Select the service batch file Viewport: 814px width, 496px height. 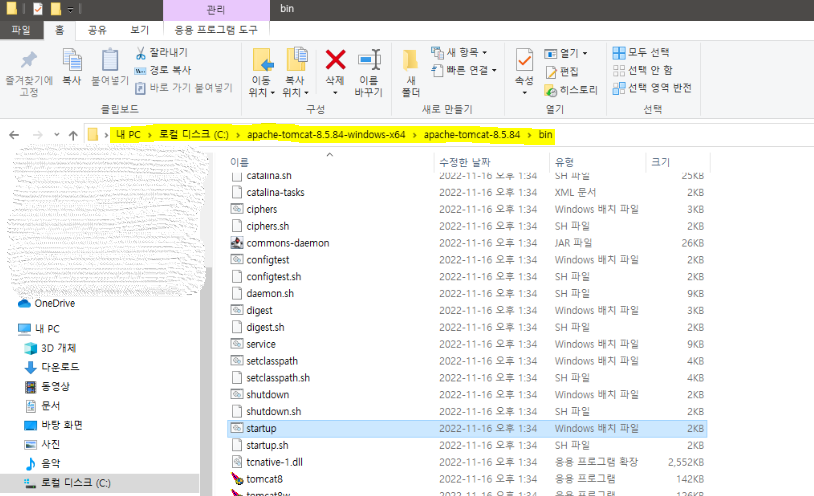click(467, 344)
